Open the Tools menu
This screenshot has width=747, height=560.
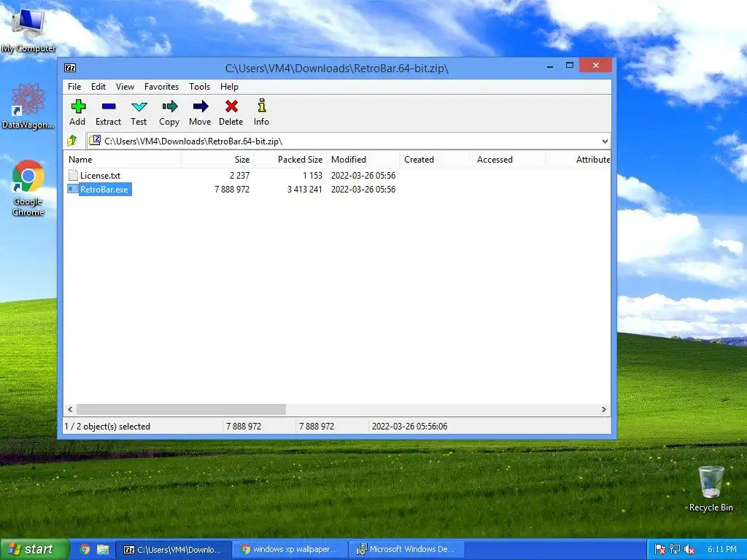[x=199, y=87]
